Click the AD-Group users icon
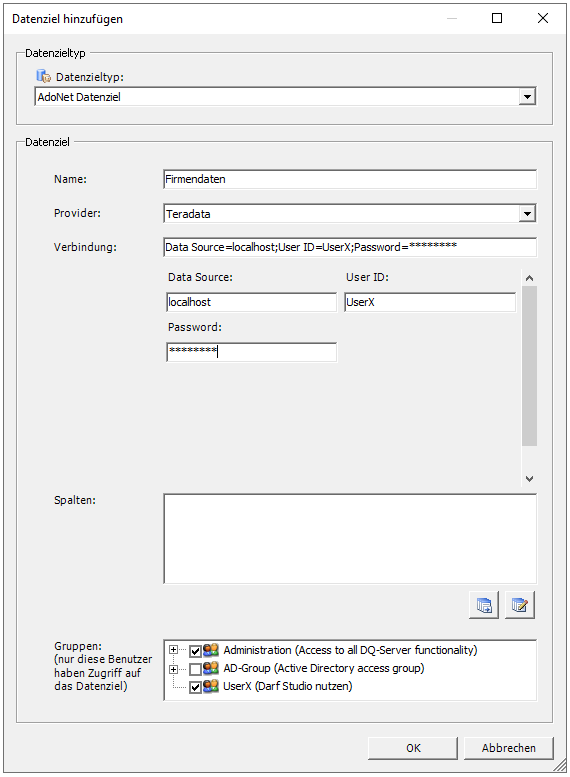The image size is (570, 777). pos(211,668)
